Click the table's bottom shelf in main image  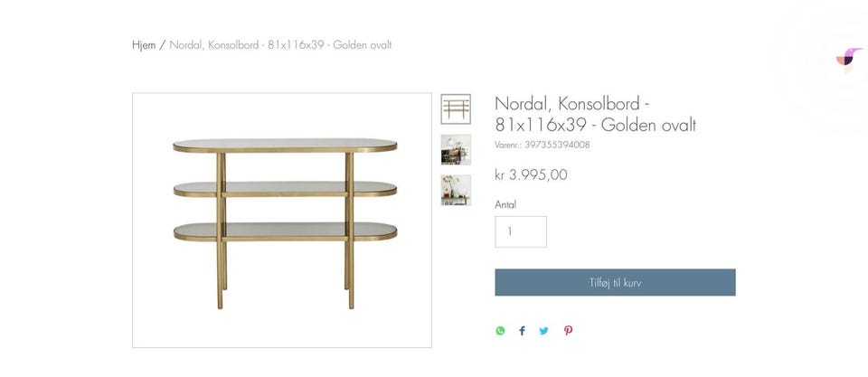pyautogui.click(x=285, y=231)
